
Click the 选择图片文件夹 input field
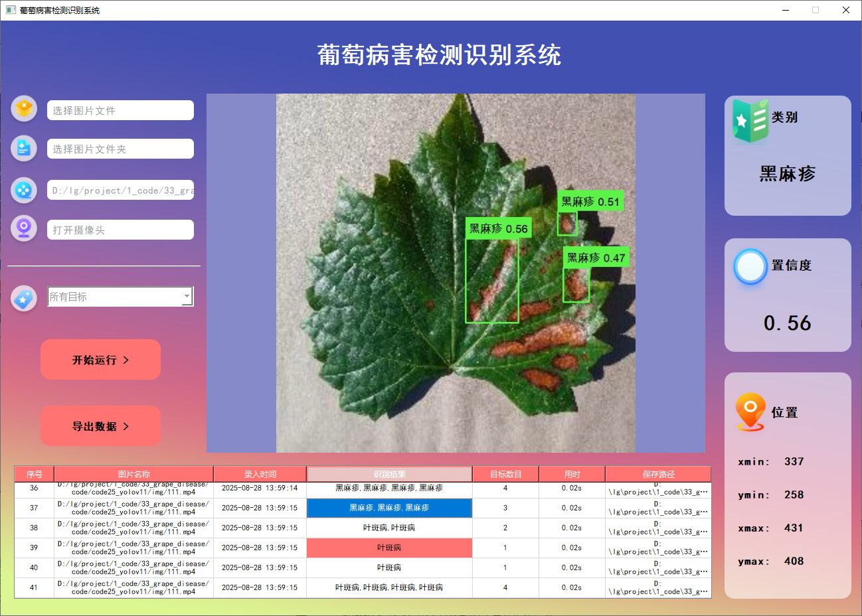pos(120,149)
